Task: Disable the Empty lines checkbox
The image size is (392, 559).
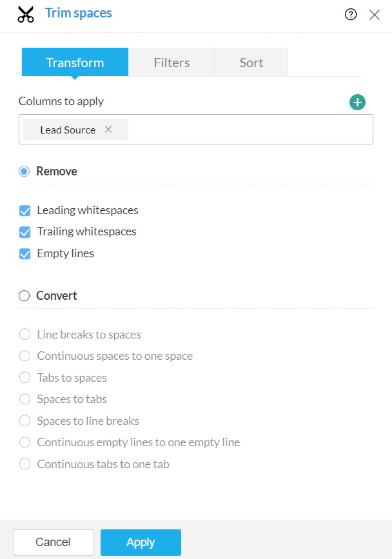Action: (25, 253)
